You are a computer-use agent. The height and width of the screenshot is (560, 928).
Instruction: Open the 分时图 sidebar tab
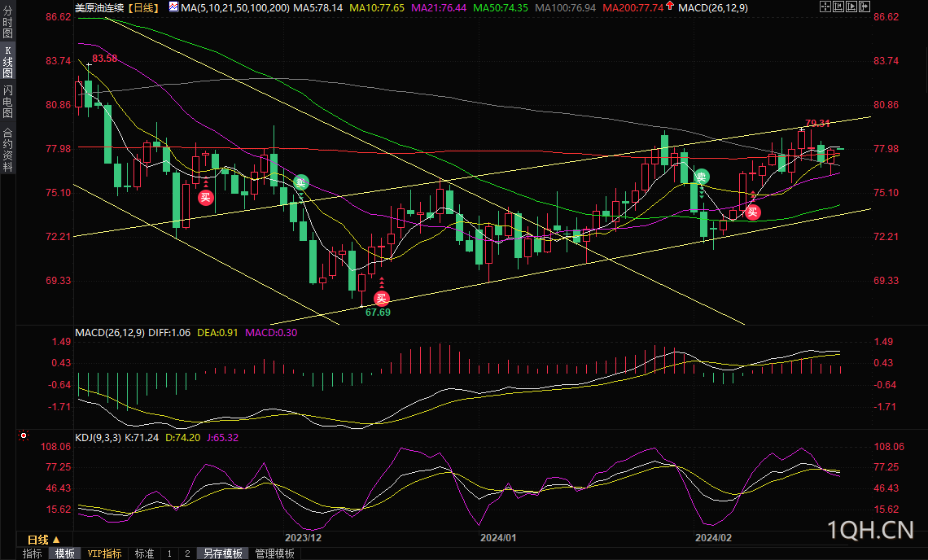[7, 23]
